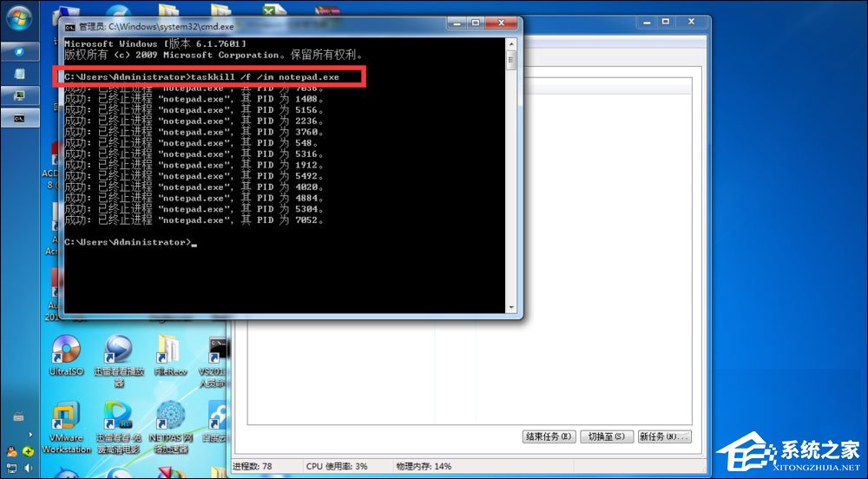
Task: Click the 切换至 (Switch To) button
Action: click(x=606, y=436)
